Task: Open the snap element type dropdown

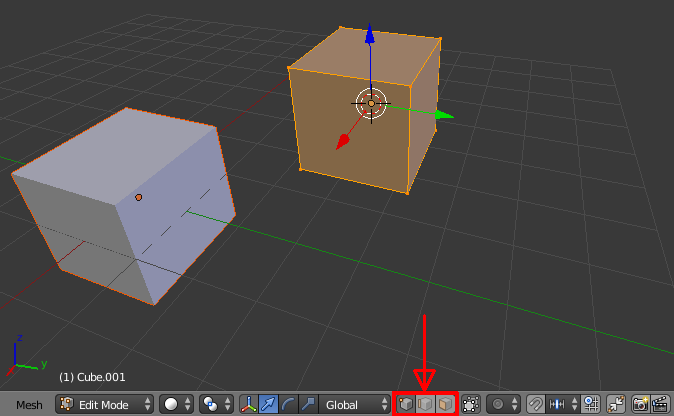Action: (563, 404)
